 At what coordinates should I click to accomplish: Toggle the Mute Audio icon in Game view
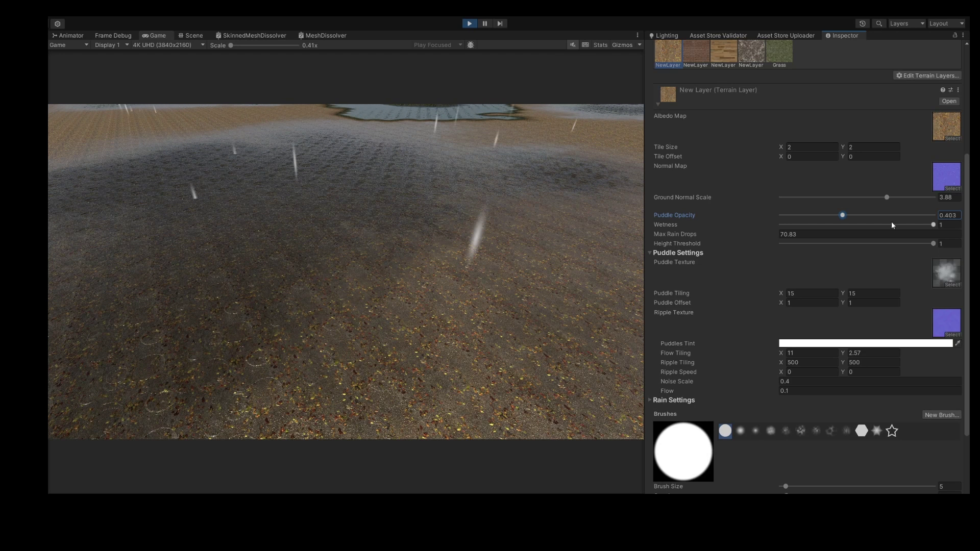(x=573, y=45)
